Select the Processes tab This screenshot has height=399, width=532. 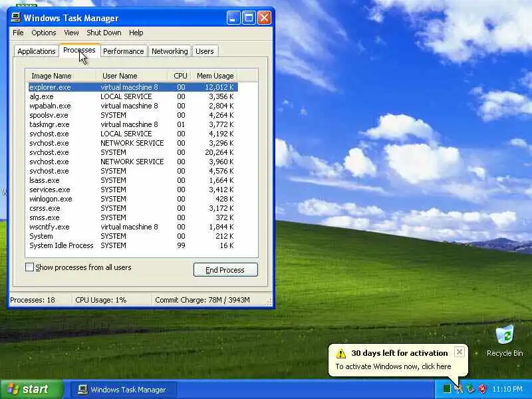pyautogui.click(x=79, y=51)
